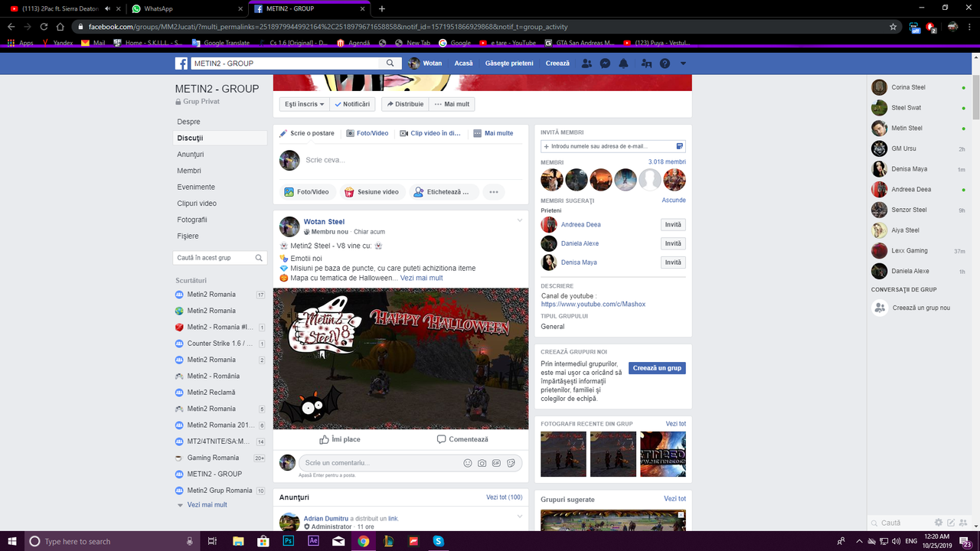Toggle the Notificări settings for the group
Image resolution: width=980 pixels, height=551 pixels.
pyautogui.click(x=353, y=103)
